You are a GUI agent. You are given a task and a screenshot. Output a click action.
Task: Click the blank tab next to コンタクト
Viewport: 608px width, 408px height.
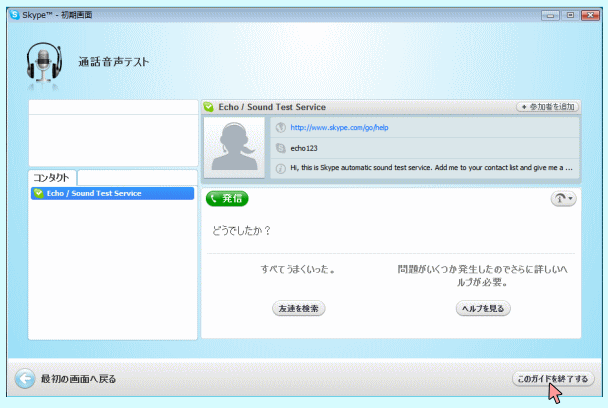[x=137, y=178]
